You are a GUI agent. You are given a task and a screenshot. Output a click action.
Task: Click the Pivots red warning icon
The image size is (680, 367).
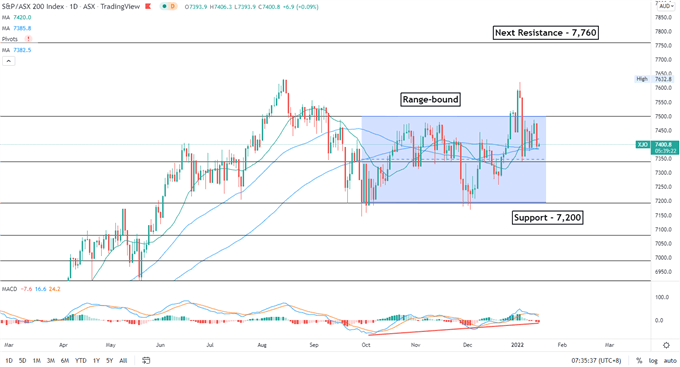[29, 39]
